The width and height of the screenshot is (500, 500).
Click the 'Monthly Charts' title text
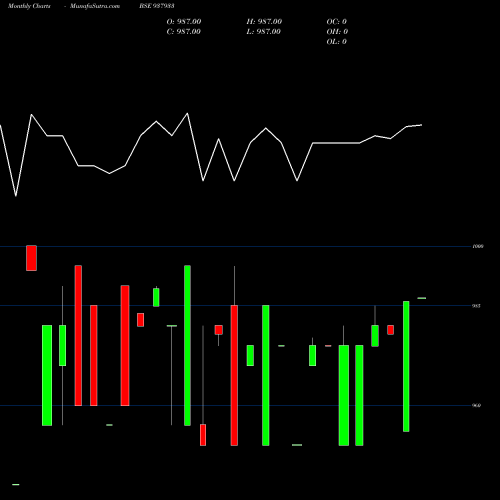tap(29, 6)
